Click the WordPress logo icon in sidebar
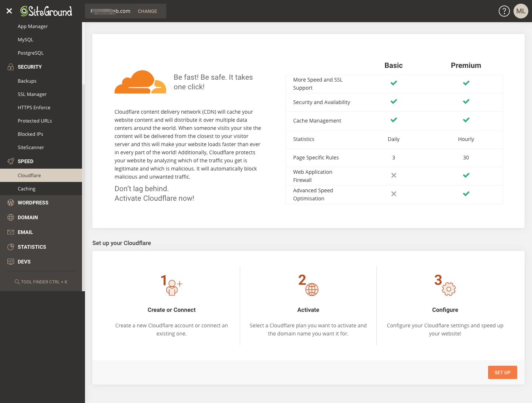The image size is (532, 403). [x=11, y=203]
